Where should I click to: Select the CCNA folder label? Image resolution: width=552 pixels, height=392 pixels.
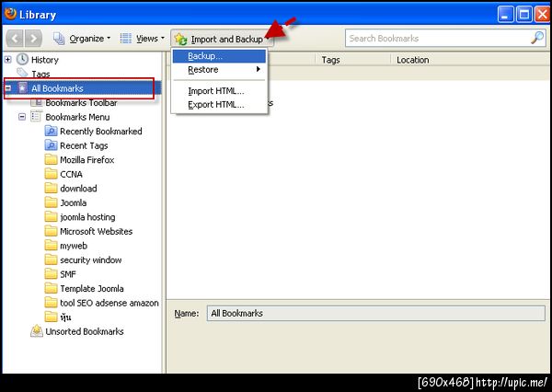coord(71,174)
